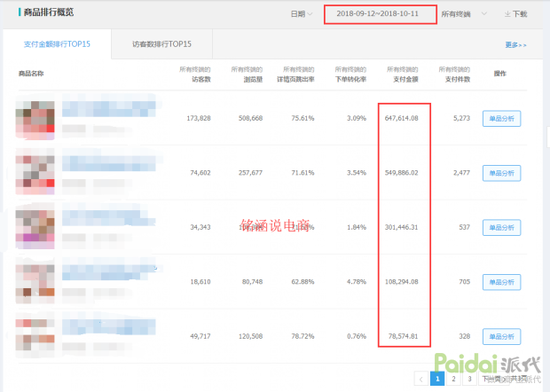Select the page views 508,668 cell

(250, 119)
